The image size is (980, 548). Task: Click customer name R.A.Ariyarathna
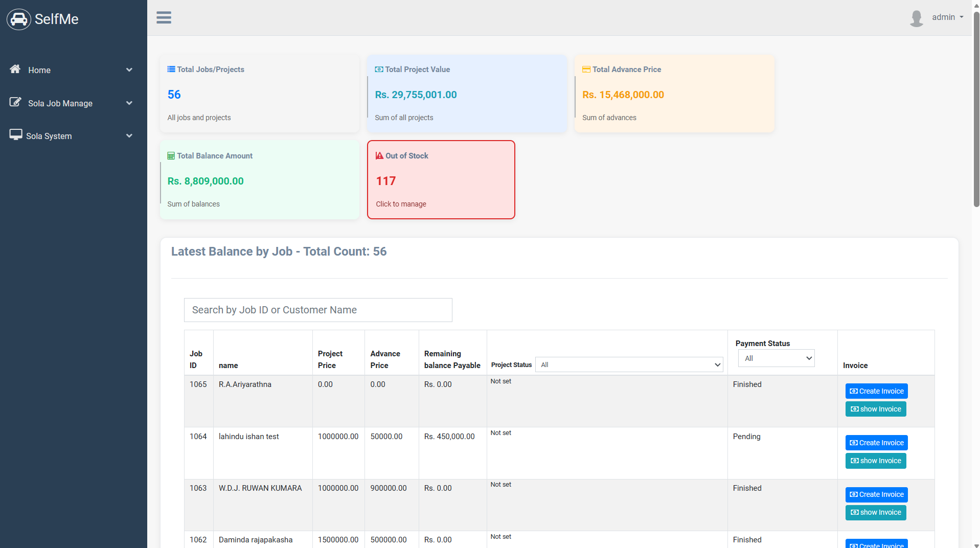(x=245, y=384)
